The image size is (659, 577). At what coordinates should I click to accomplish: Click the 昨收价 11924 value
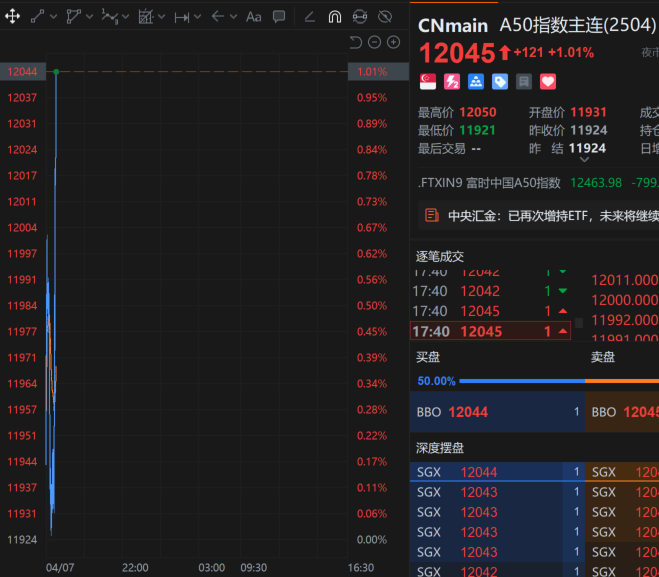[588, 130]
